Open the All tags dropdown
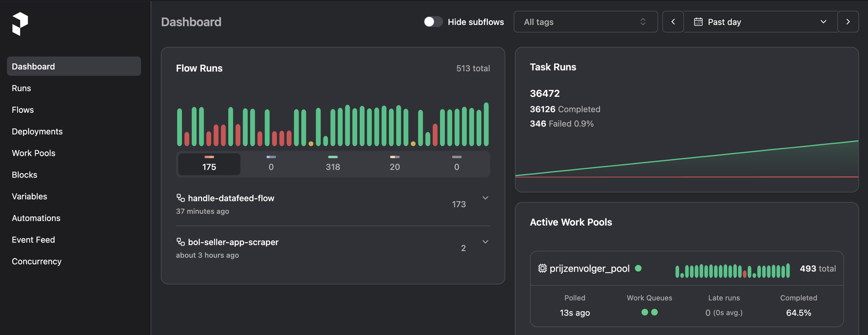The height and width of the screenshot is (335, 868). pos(585,22)
